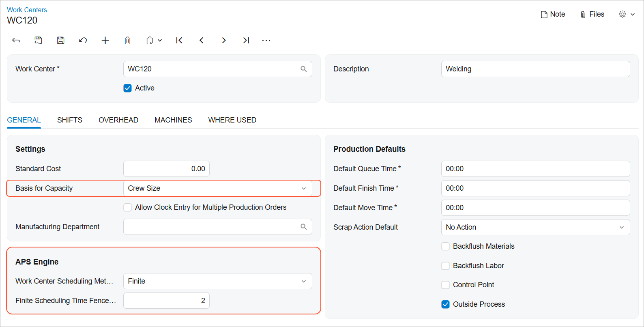644x327 pixels.
Task: Open the Basis for Capacity dropdown
Action: pyautogui.click(x=218, y=188)
